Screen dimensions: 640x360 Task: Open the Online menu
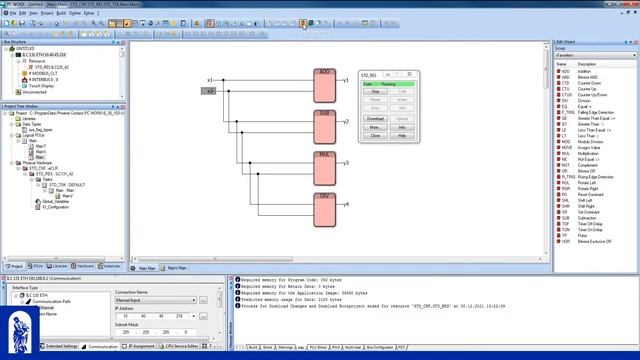pyautogui.click(x=75, y=13)
